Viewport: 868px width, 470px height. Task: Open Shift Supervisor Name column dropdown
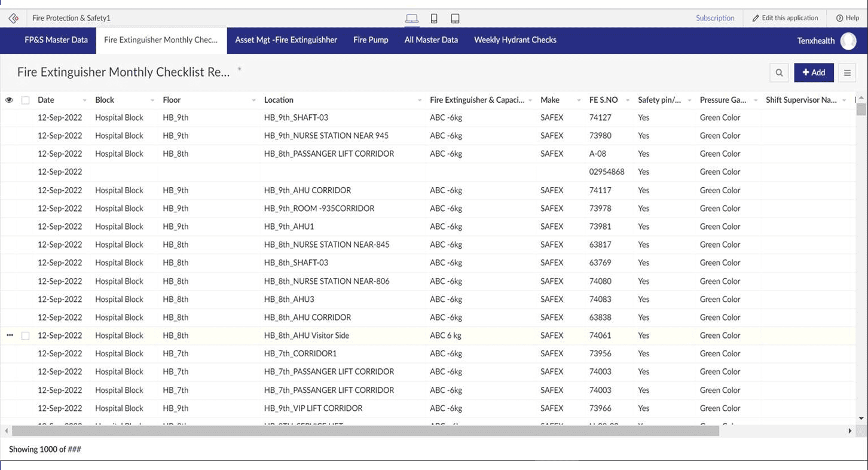click(x=844, y=100)
